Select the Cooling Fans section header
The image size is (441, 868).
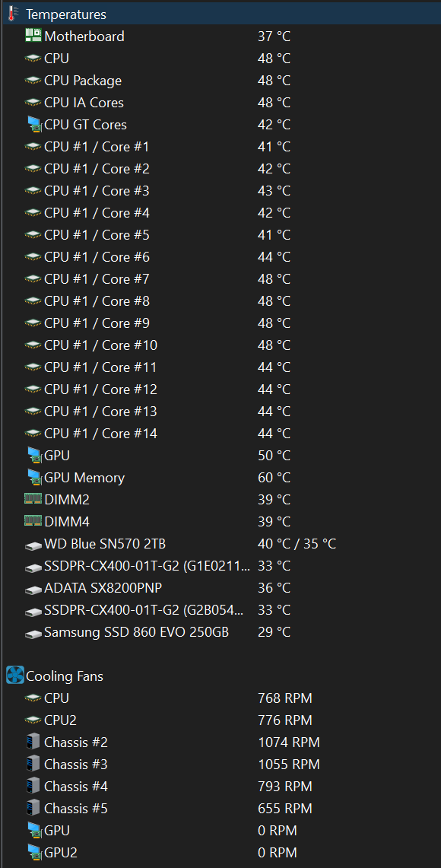(220, 676)
